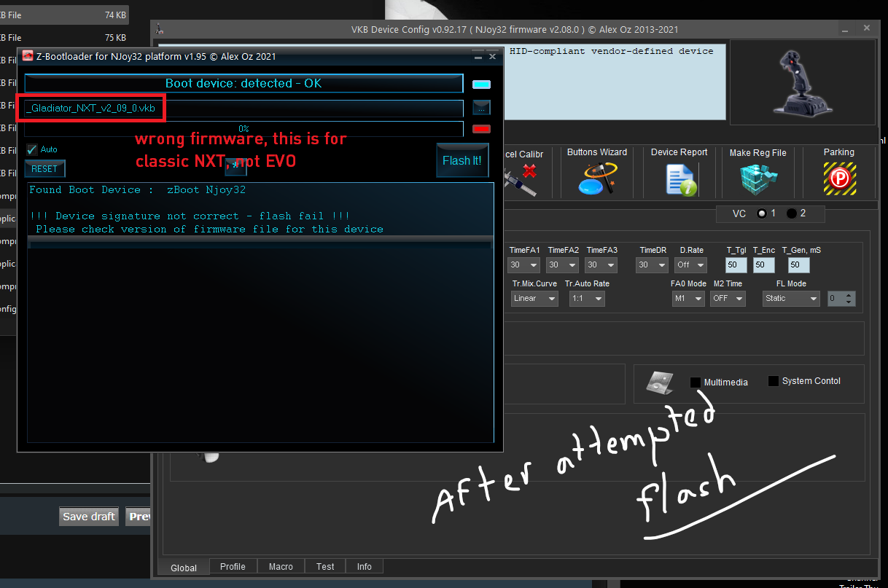Click the Please check version log line

[210, 230]
